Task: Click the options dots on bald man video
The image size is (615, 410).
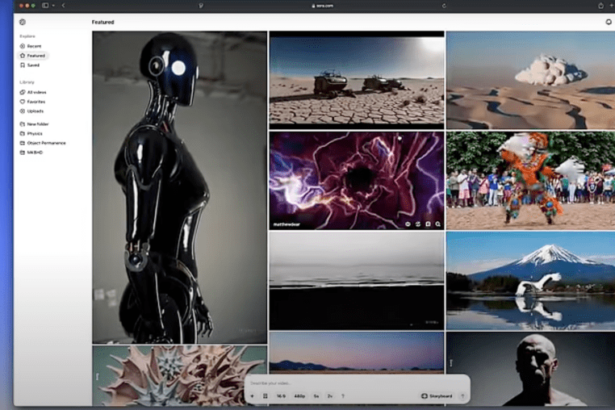Action: tap(451, 363)
